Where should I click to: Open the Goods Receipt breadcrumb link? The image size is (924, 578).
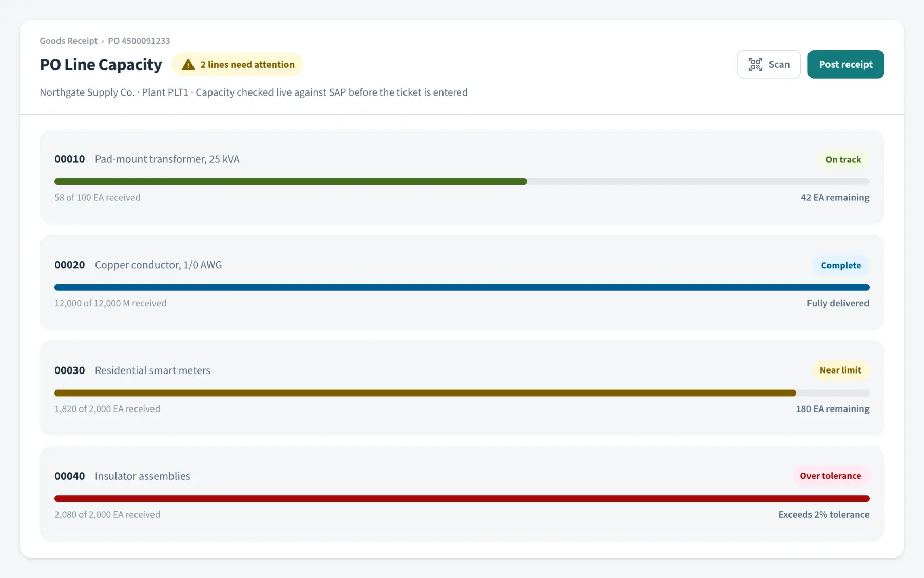68,41
